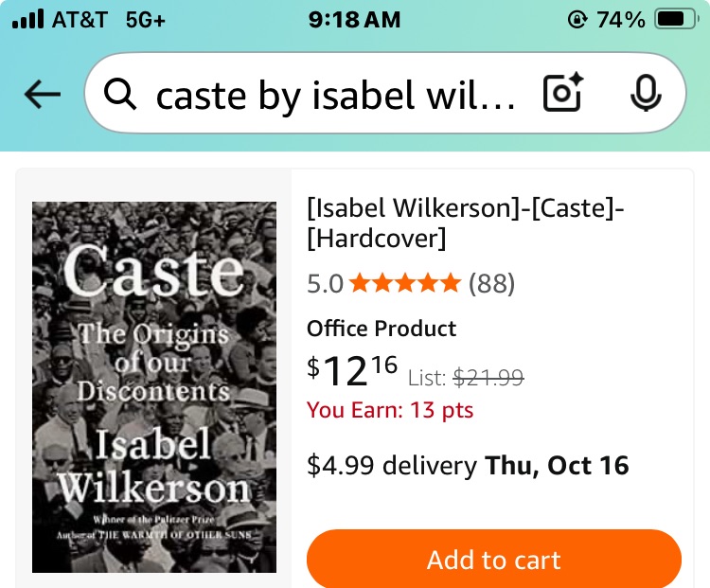Click the magnifying glass search icon

pyautogui.click(x=120, y=94)
